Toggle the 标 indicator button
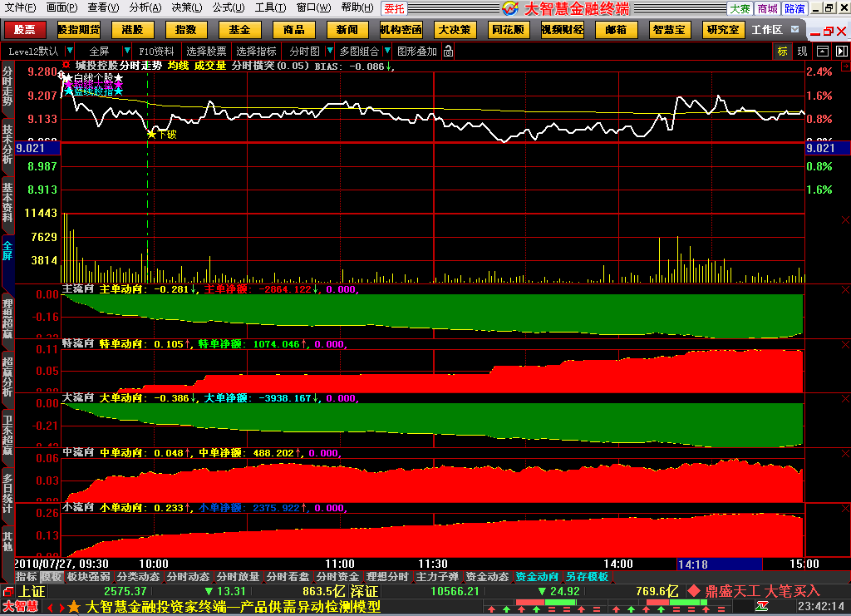The height and width of the screenshot is (616, 851). pos(783,51)
